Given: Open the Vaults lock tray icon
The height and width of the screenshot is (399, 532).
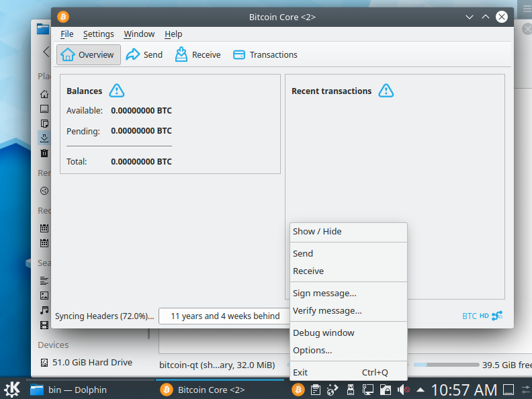Looking at the screenshot, I should pyautogui.click(x=386, y=390).
